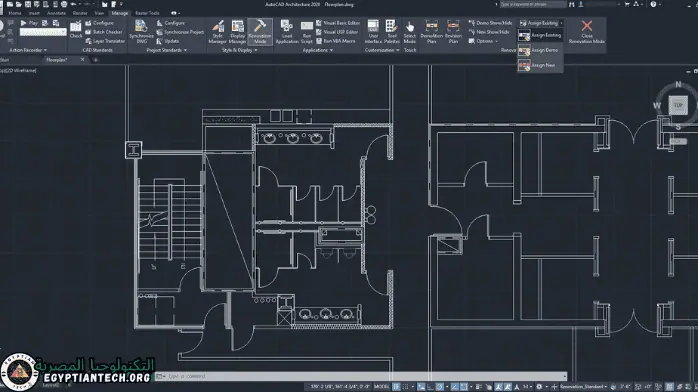Toggle MODEL space button in status bar
The height and width of the screenshot is (392, 698).
coord(381,387)
